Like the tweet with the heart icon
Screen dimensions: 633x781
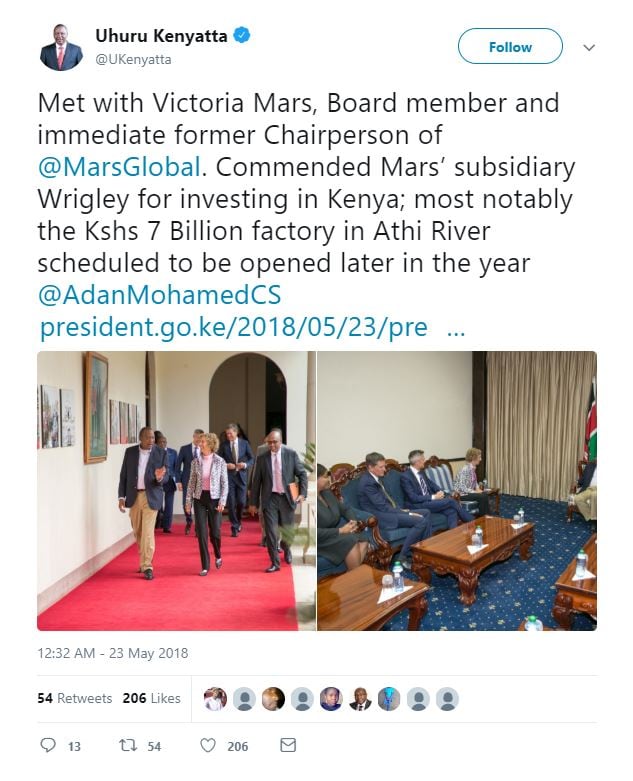click(x=208, y=746)
